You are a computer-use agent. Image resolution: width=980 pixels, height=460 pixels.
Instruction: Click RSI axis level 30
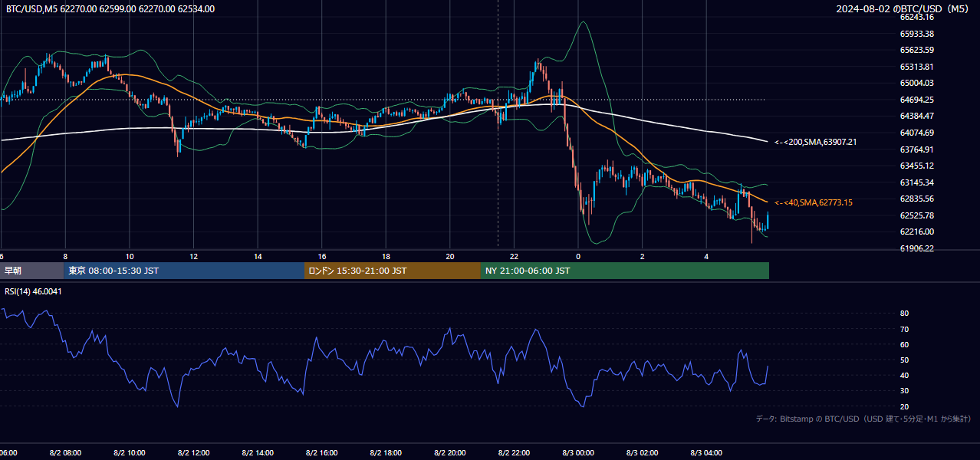click(904, 391)
